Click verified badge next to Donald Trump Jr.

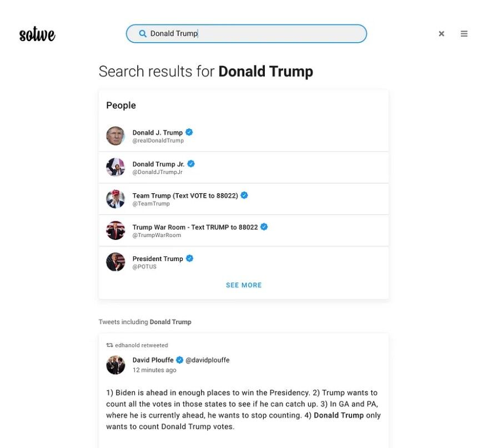(191, 164)
